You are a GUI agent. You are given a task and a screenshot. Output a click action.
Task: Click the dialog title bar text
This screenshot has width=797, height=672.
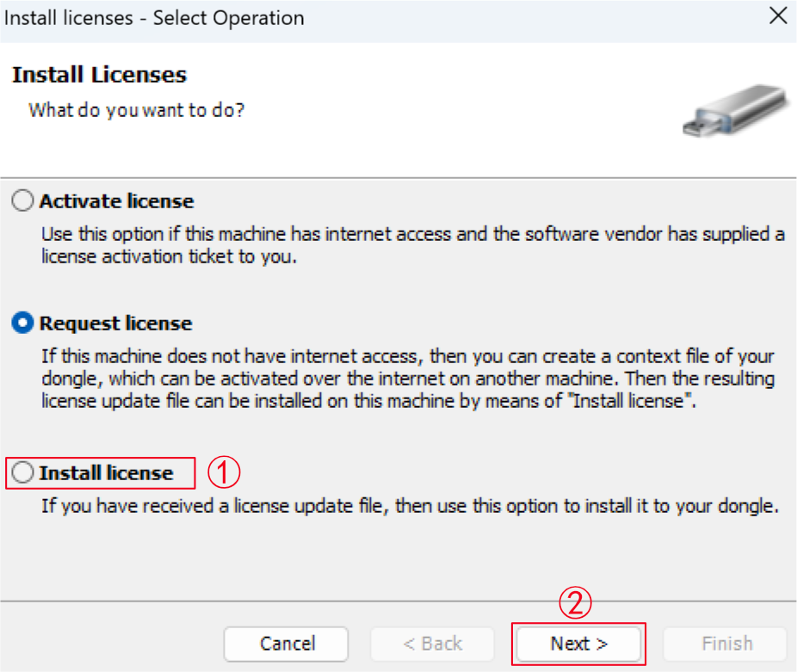(154, 18)
